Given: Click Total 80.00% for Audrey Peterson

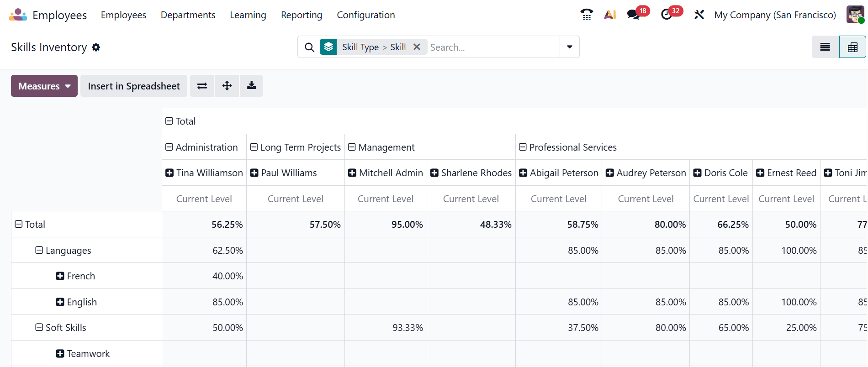Looking at the screenshot, I should [x=646, y=224].
